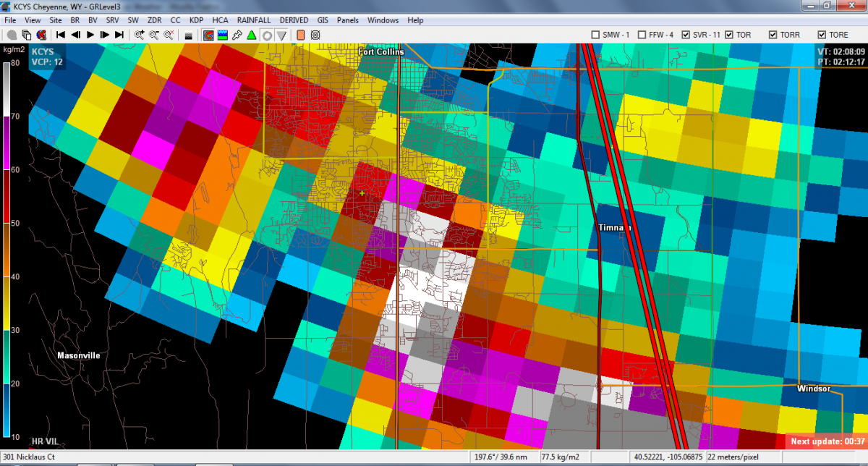This screenshot has width=868, height=466.
Task: Uncheck the SVR - 11 warnings checkbox
Action: point(686,35)
